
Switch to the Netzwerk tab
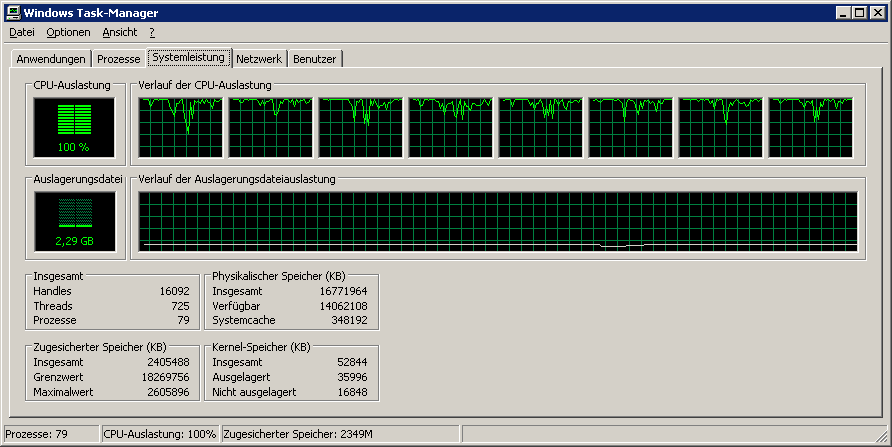(259, 59)
